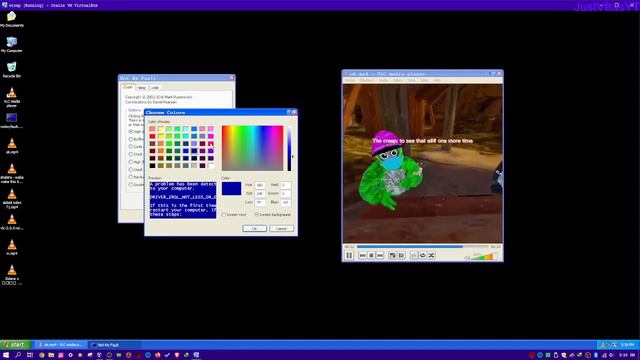
Task: Toggle VLC fullscreen mode icon
Action: coord(392,256)
